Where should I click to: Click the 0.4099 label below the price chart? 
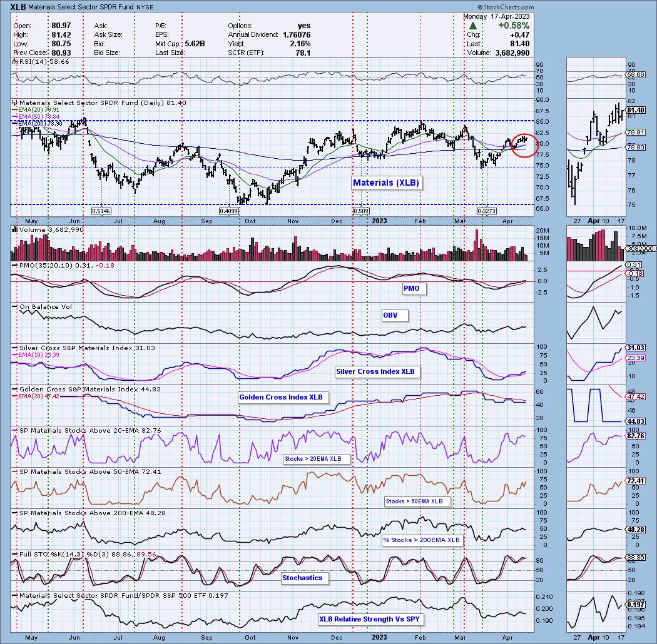point(229,211)
